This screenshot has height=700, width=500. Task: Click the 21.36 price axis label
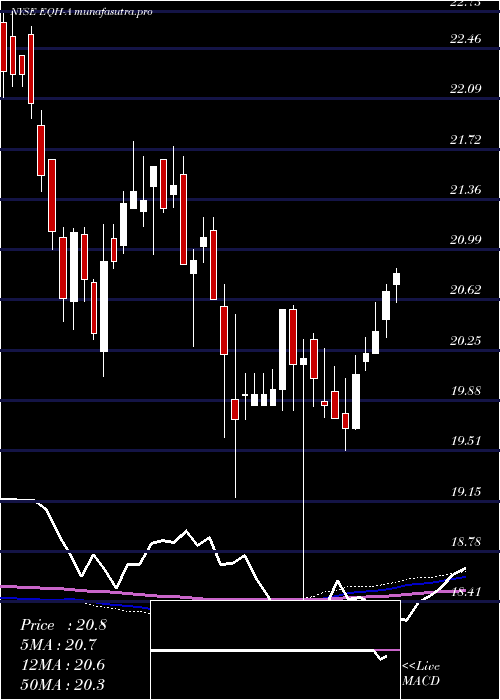click(465, 190)
